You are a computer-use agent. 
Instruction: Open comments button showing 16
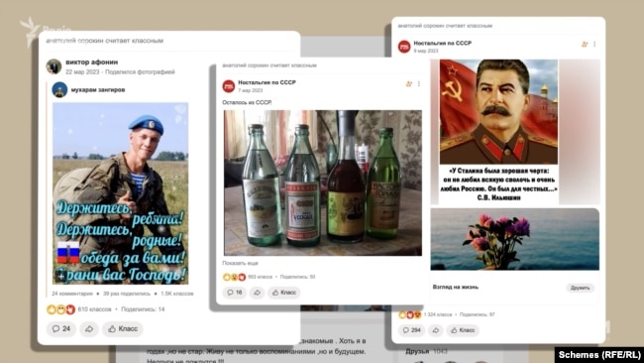[235, 293]
